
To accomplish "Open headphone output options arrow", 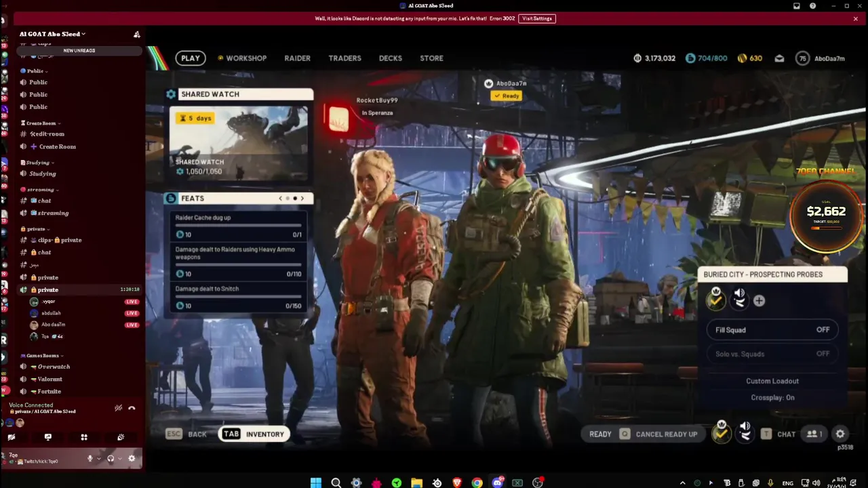I will [x=120, y=459].
